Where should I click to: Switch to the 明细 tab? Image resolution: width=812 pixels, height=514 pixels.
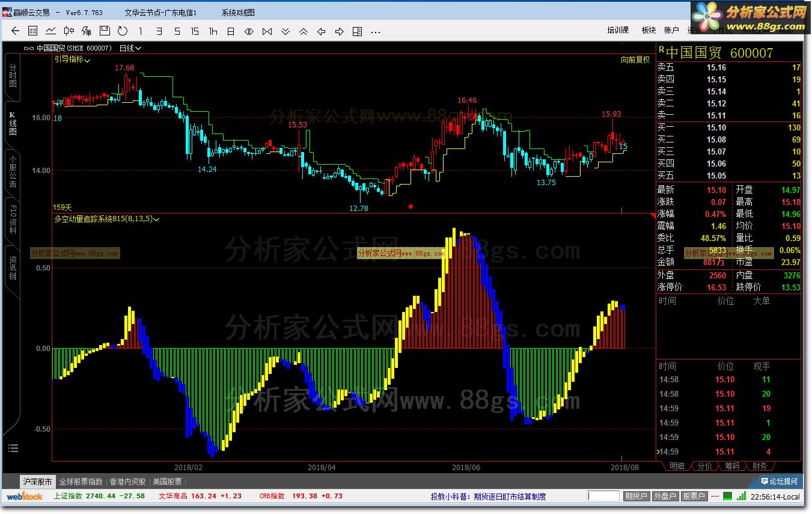[x=677, y=466]
